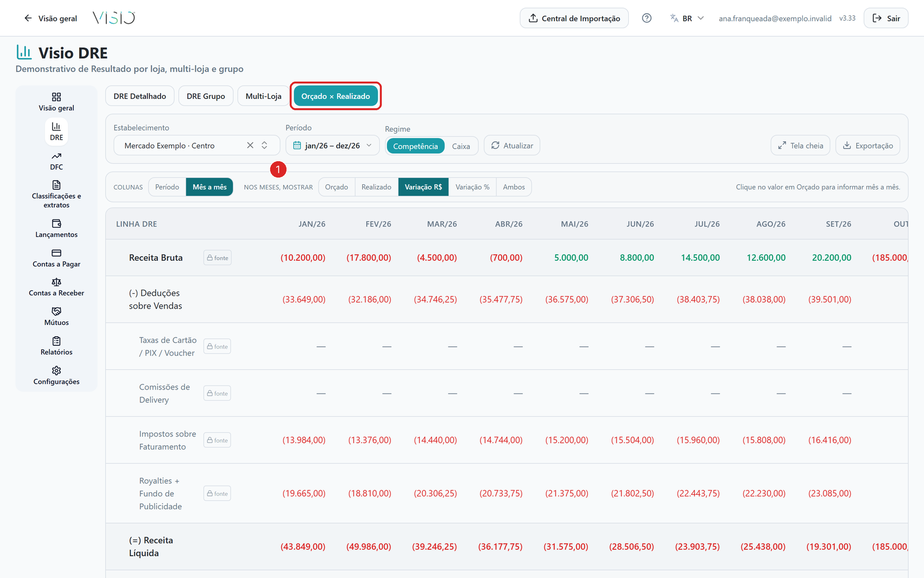The image size is (924, 578).
Task: Select Competência regime
Action: [x=415, y=146]
